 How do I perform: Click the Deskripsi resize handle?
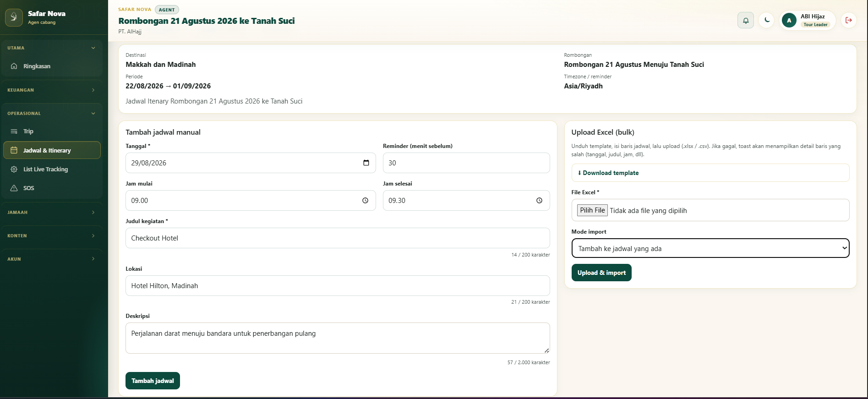[x=546, y=350]
